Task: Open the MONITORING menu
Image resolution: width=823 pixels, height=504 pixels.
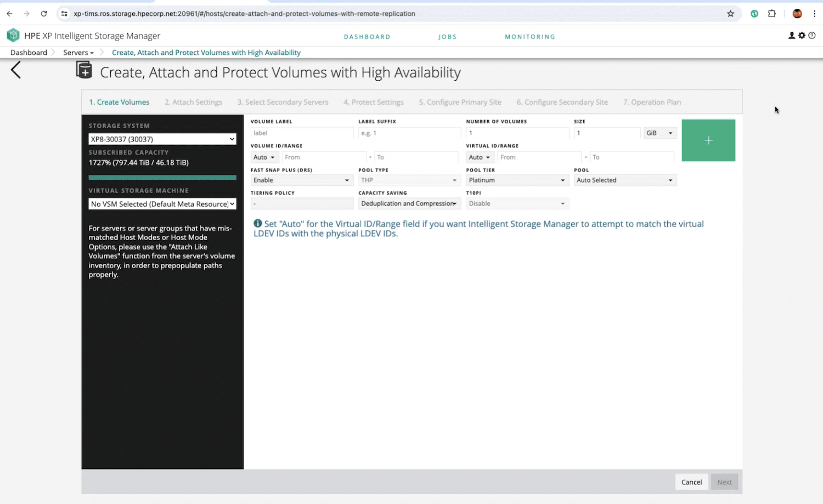Action: click(x=530, y=37)
